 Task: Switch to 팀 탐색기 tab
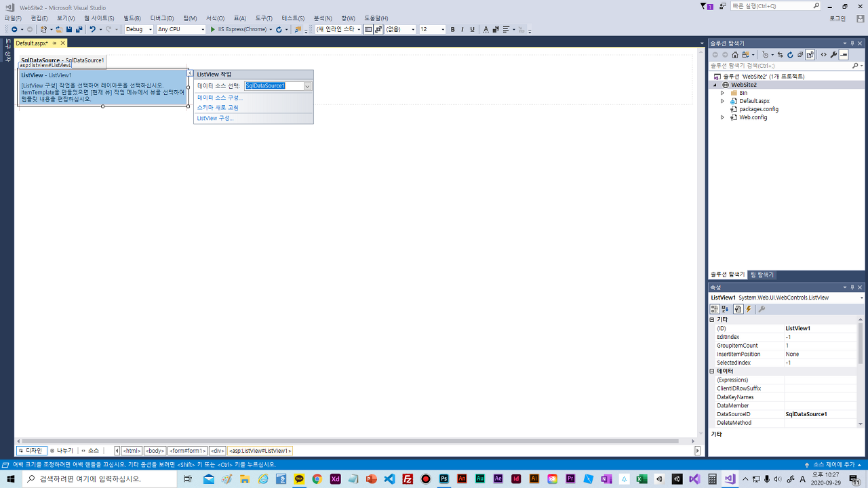click(x=762, y=274)
